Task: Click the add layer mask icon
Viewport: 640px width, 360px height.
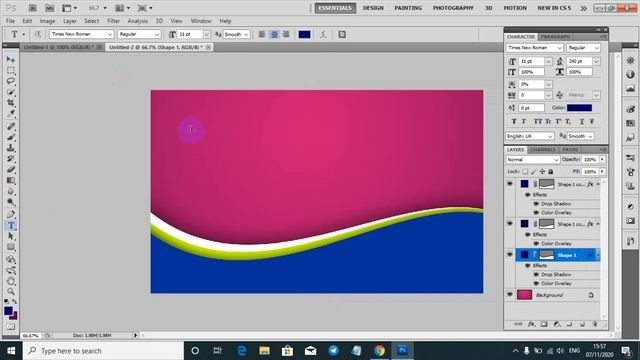Action: point(544,324)
